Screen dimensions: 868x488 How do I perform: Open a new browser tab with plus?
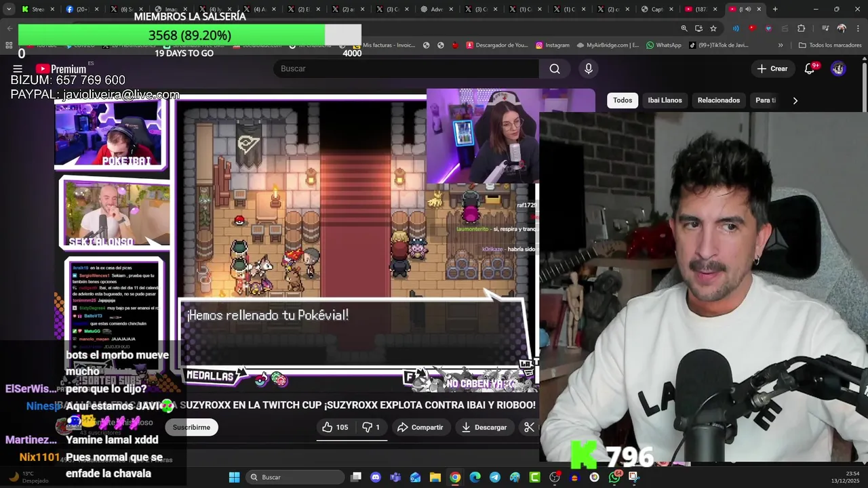pos(775,9)
